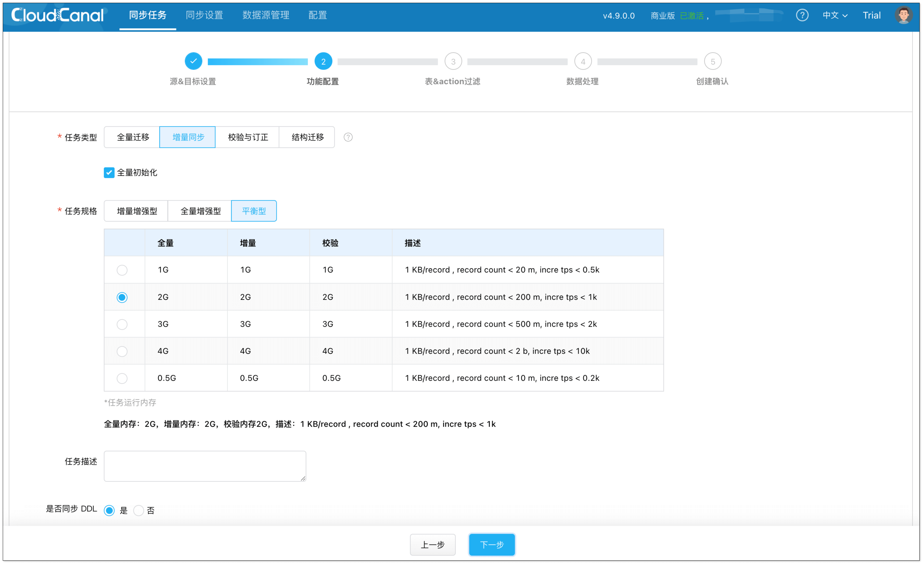
Task: Select the 1G spec radio button
Action: tap(122, 270)
